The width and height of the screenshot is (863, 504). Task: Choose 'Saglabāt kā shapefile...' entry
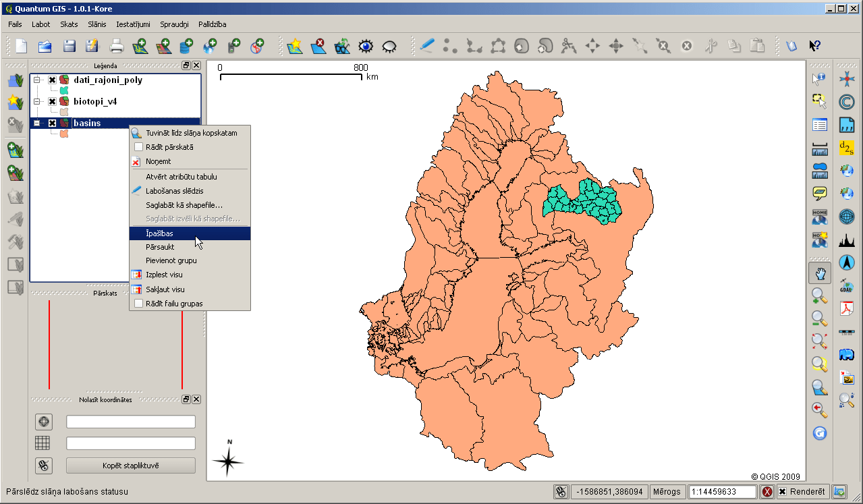[190, 205]
